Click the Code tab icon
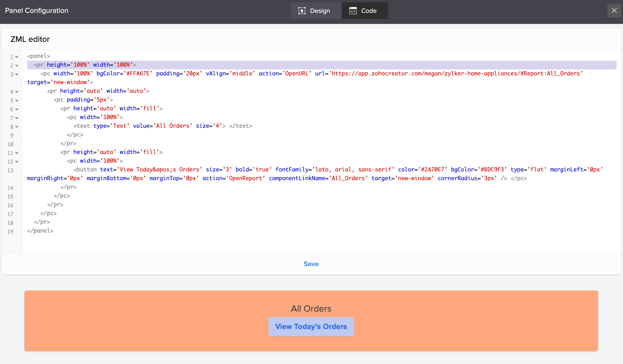Screen dimensions: 623x364 [x=353, y=11]
